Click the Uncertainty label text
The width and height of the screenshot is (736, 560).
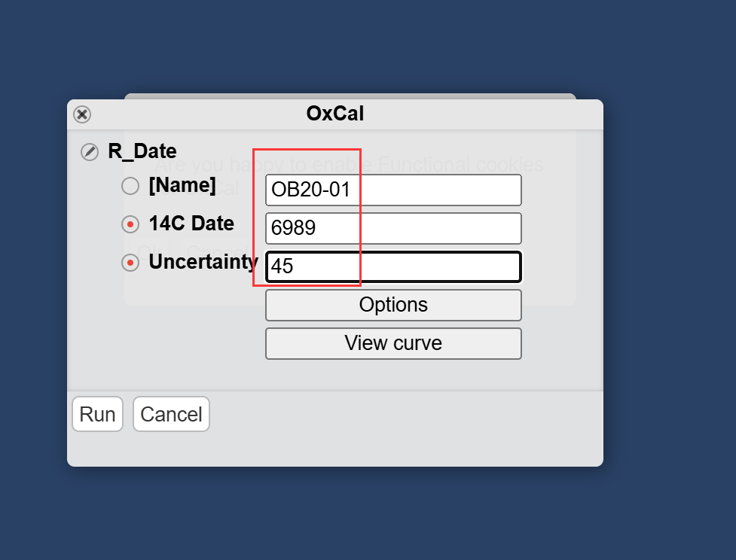point(203,262)
